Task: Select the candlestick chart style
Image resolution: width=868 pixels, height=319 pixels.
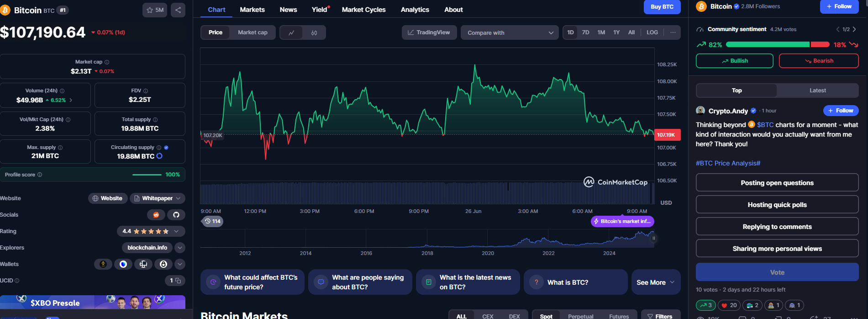Action: pos(314,32)
